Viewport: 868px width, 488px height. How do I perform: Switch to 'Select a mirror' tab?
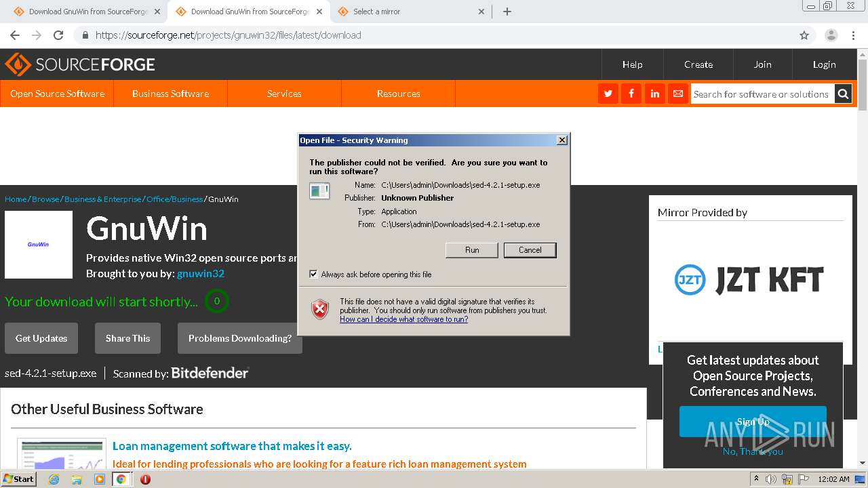point(410,12)
